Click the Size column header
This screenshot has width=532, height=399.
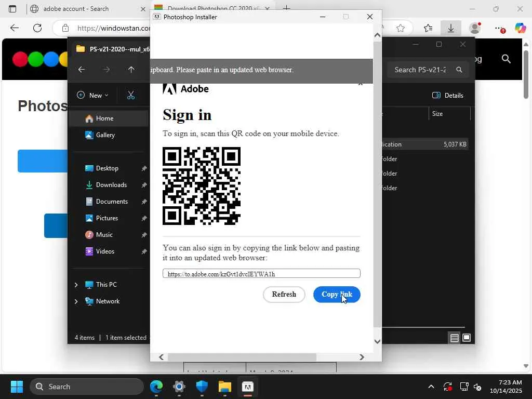click(449, 114)
